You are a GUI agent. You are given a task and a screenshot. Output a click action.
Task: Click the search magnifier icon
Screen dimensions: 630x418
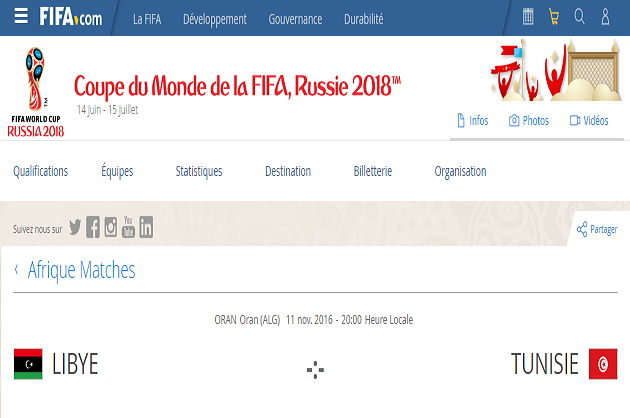click(x=579, y=16)
